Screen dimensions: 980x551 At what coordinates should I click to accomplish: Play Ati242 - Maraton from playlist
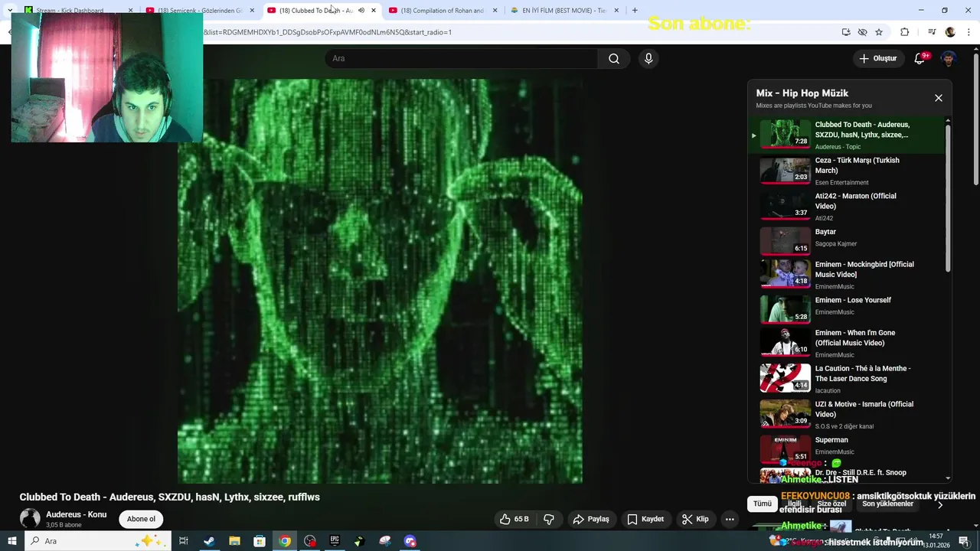[846, 207]
